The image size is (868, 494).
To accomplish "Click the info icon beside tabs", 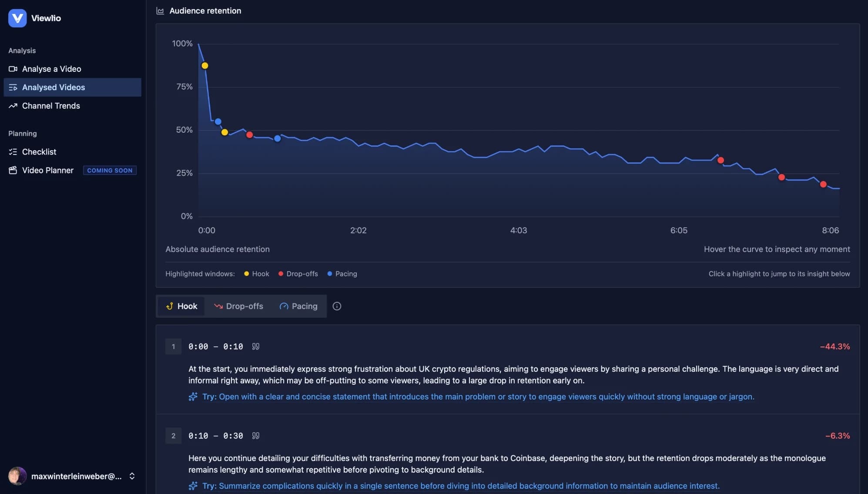I will [337, 306].
